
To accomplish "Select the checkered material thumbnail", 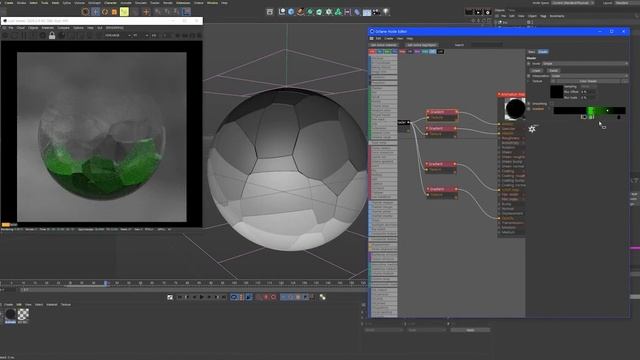I will 23,314.
